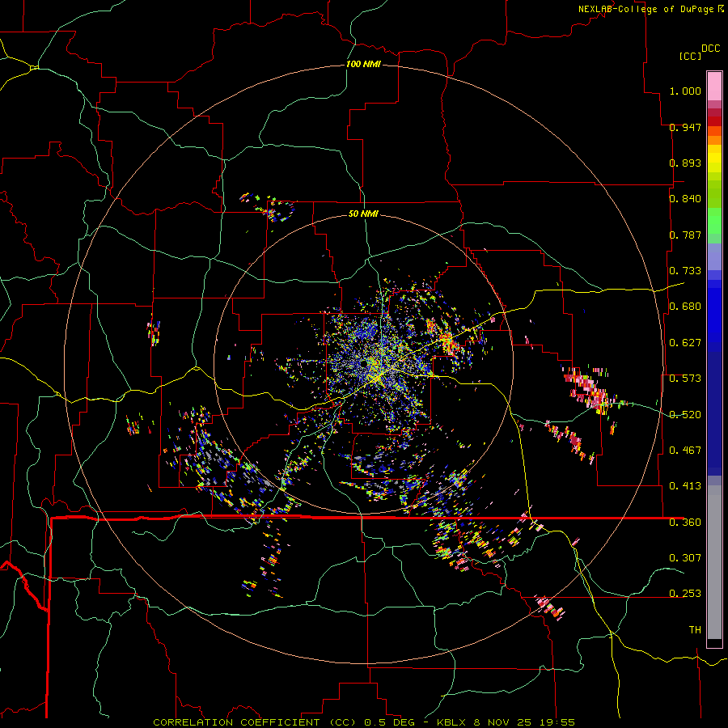Click the 0.733 color scale value
The height and width of the screenshot is (728, 728).
(685, 271)
